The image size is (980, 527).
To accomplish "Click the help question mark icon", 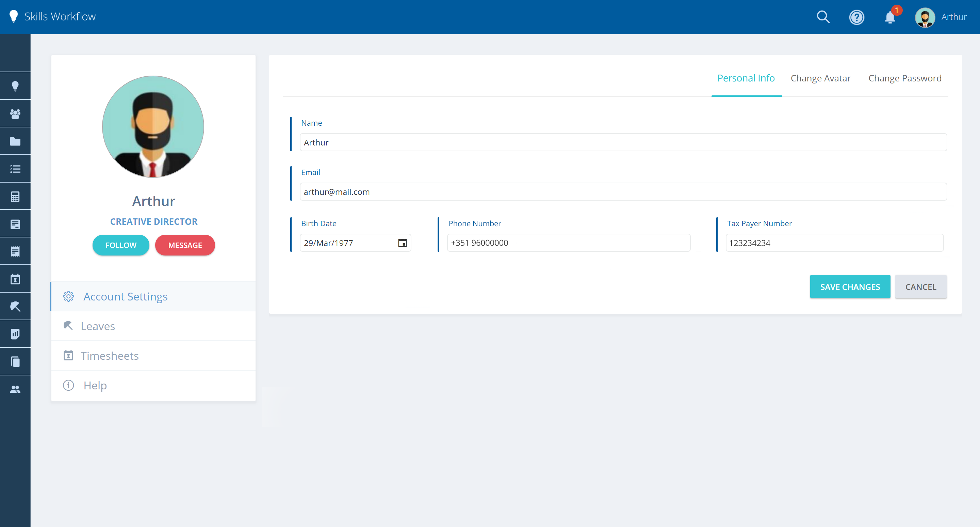I will (856, 17).
